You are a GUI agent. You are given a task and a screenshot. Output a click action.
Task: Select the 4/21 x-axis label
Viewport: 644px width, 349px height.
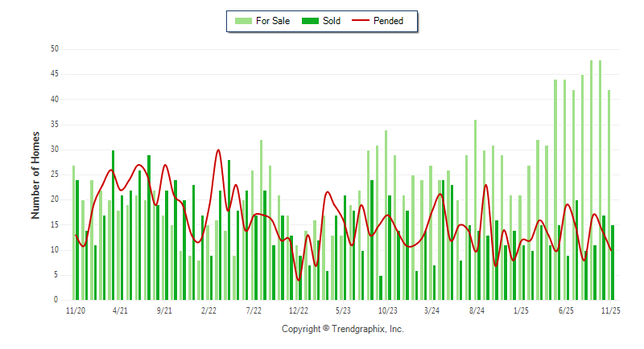pos(120,310)
